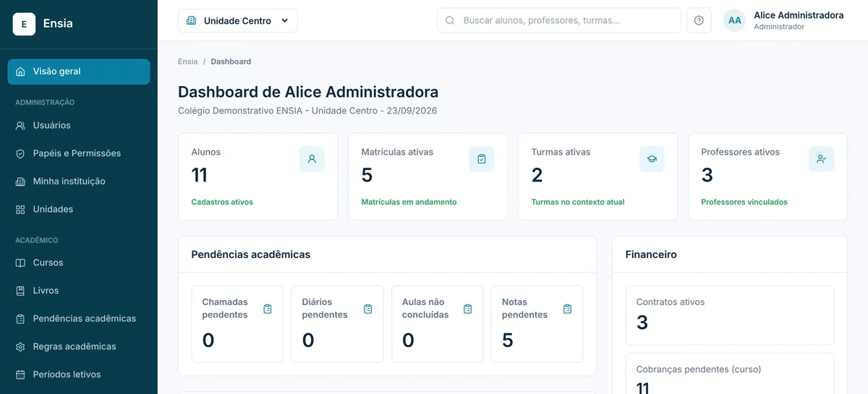This screenshot has height=394, width=868.
Task: Click the Usuários people icon
Action: [20, 125]
